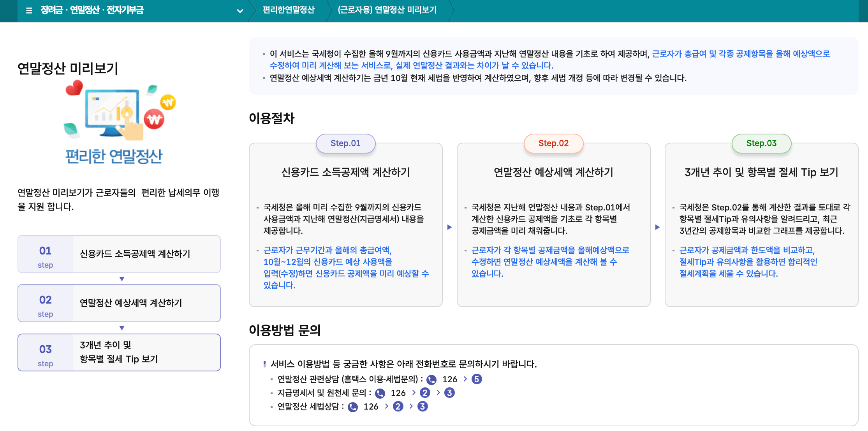Click the arrow below 01 step box

click(121, 279)
